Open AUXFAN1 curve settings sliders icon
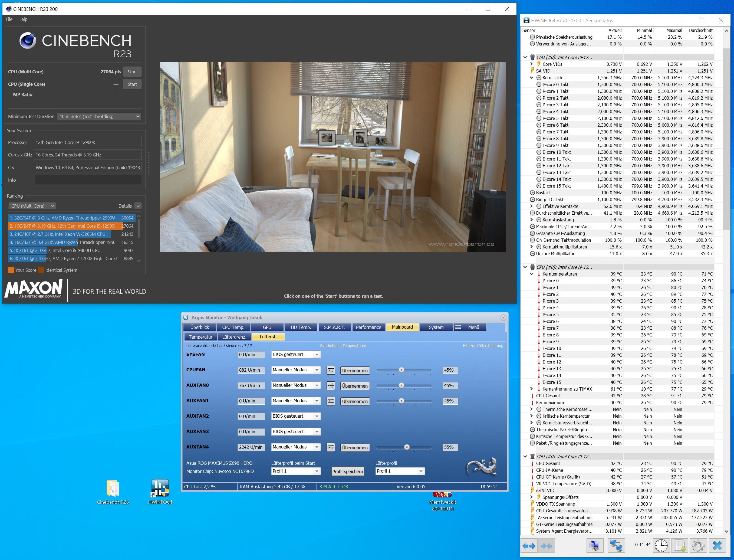734x560 pixels. pos(331,401)
